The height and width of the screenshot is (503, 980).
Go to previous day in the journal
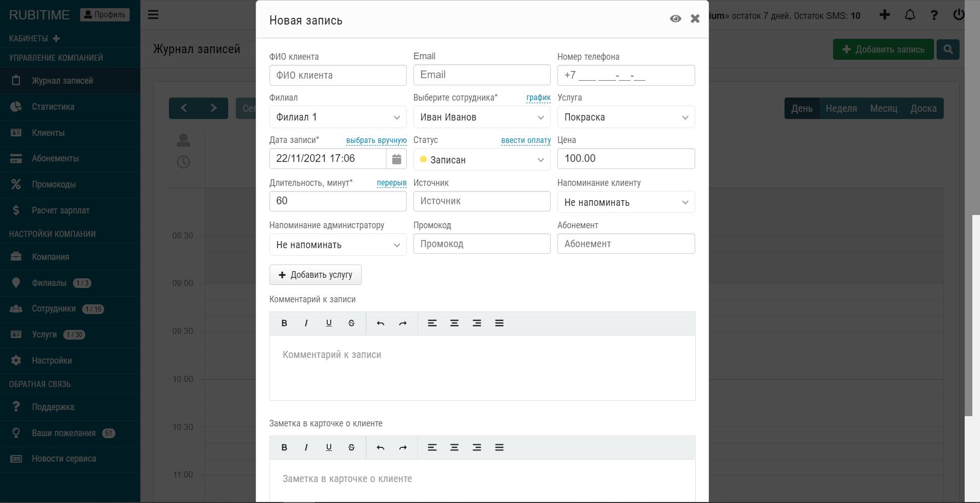(184, 108)
